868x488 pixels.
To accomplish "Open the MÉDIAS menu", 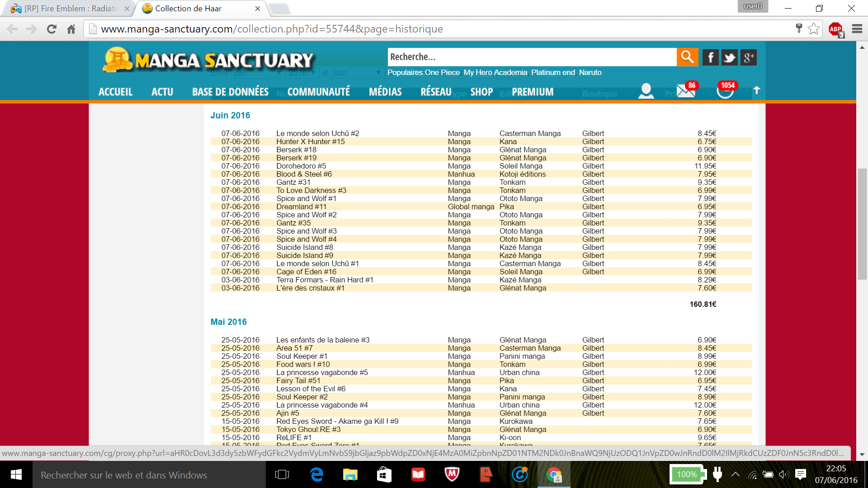I will click(x=385, y=92).
